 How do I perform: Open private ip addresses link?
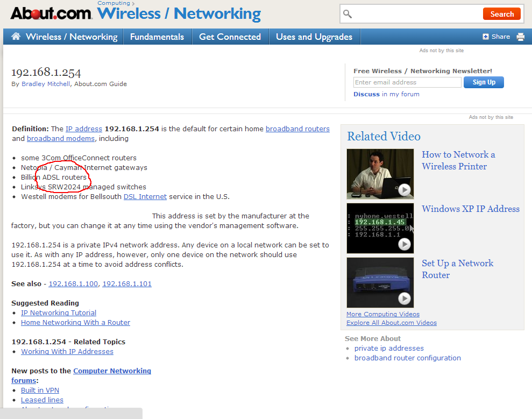(x=389, y=348)
